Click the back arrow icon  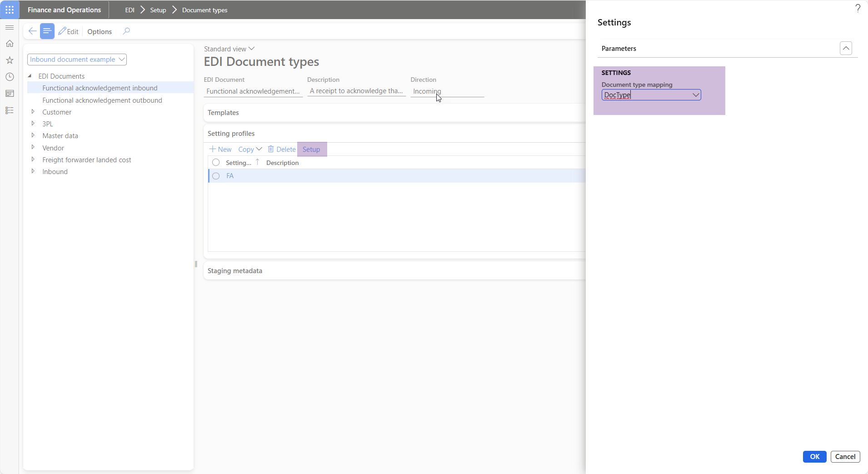(x=32, y=31)
